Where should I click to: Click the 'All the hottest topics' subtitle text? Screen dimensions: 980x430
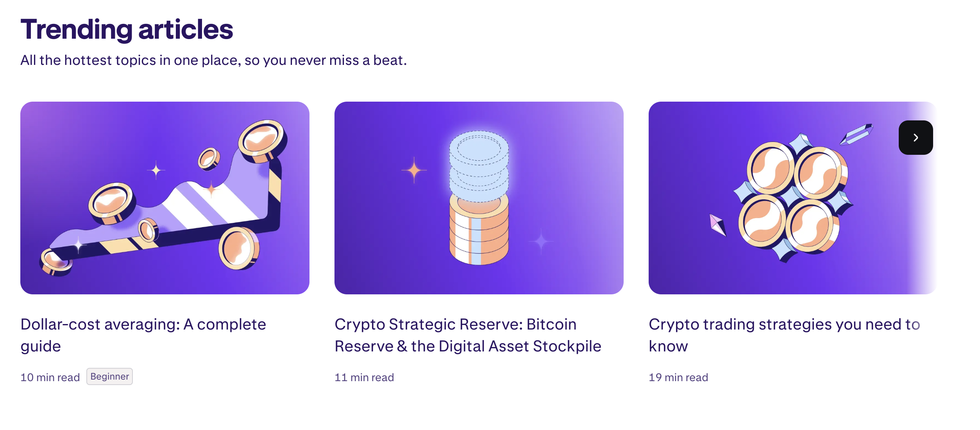(214, 60)
